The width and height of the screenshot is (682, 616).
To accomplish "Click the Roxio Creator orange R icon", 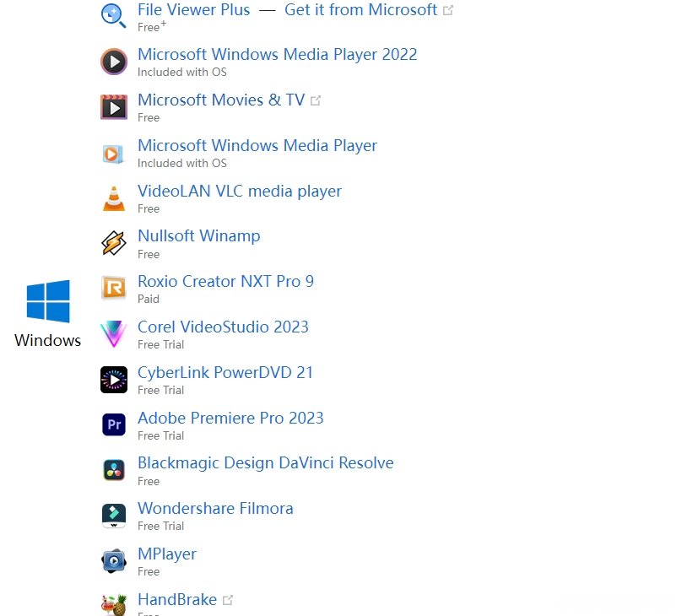I will pyautogui.click(x=114, y=288).
